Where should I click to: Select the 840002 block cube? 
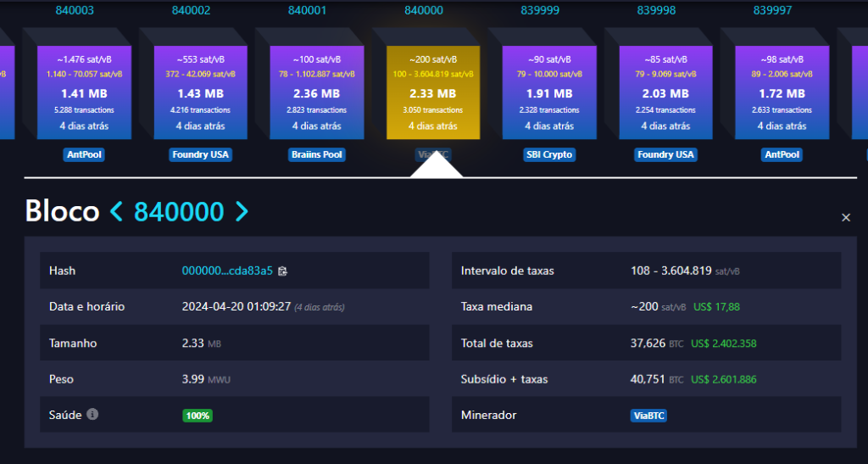pyautogui.click(x=200, y=92)
